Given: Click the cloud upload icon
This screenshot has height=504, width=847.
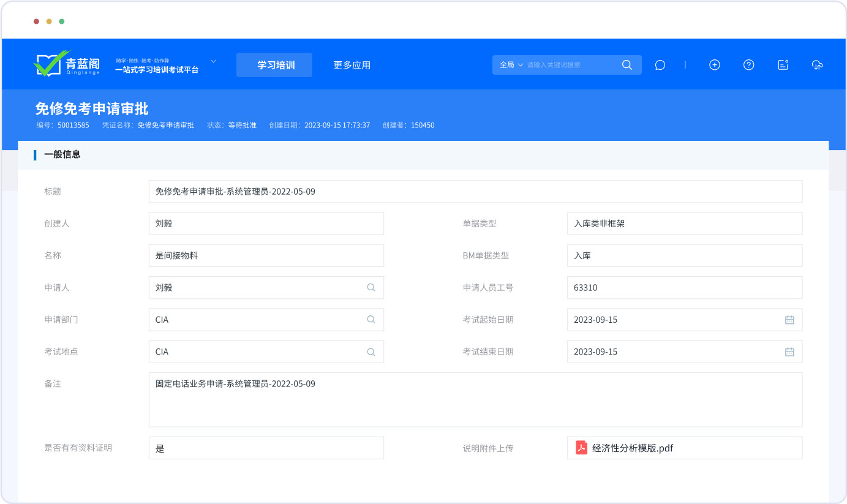Looking at the screenshot, I should (x=817, y=65).
